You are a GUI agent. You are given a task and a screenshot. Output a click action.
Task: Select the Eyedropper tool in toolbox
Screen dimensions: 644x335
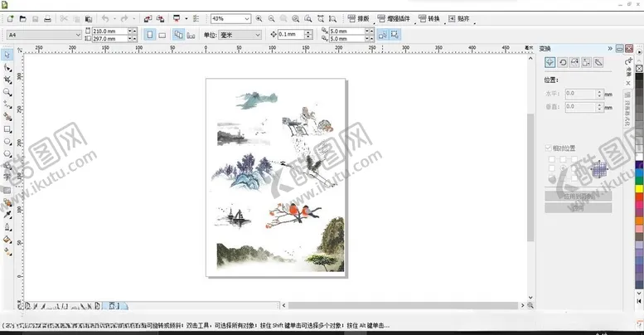(7, 215)
